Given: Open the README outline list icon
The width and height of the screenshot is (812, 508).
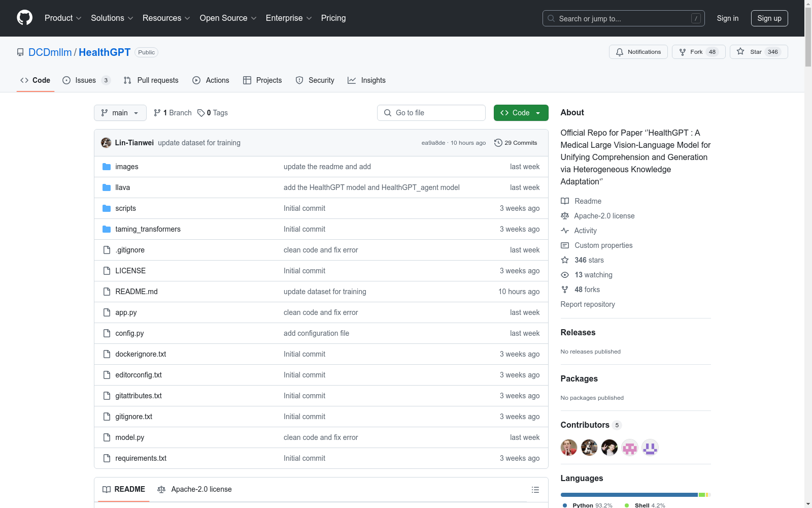Looking at the screenshot, I should point(535,490).
